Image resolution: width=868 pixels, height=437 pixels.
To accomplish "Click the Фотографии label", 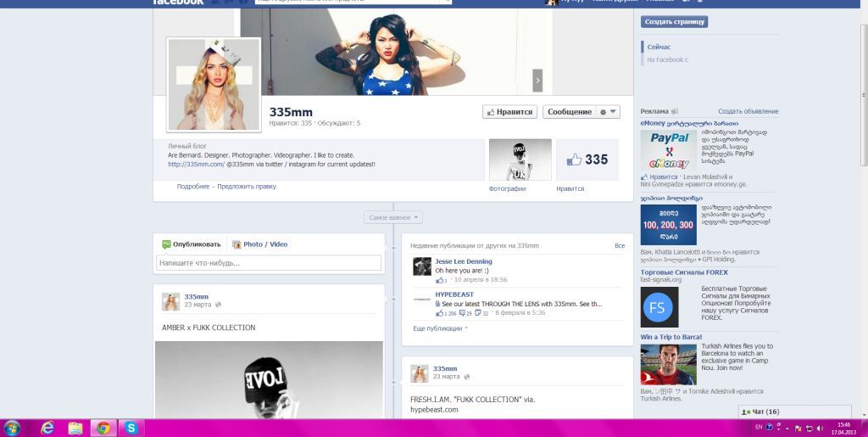I will tap(507, 189).
